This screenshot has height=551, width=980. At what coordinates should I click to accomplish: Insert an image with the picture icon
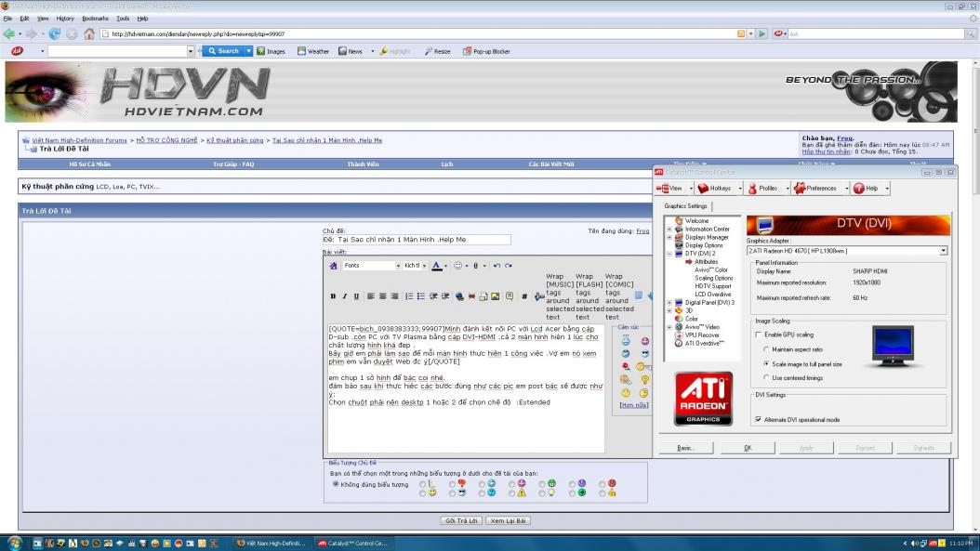[495, 296]
